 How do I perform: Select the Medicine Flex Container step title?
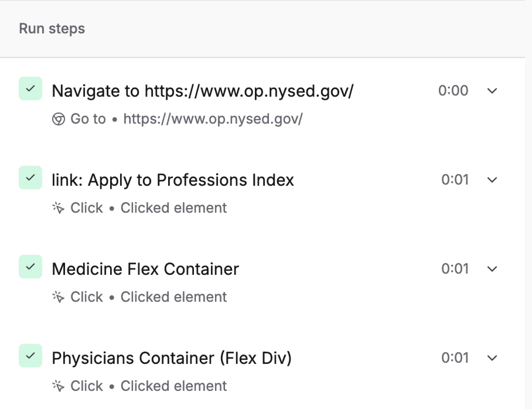click(x=145, y=269)
